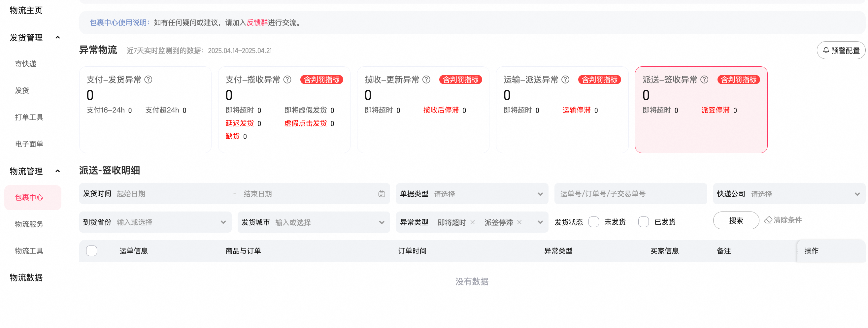
Task: Toggle select-all checkbox in table header
Action: click(x=92, y=251)
